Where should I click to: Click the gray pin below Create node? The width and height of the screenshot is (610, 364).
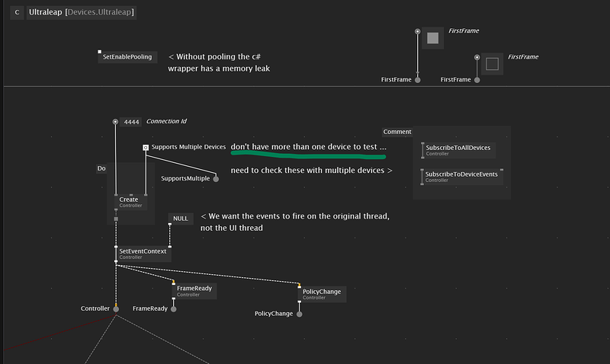coord(116,219)
